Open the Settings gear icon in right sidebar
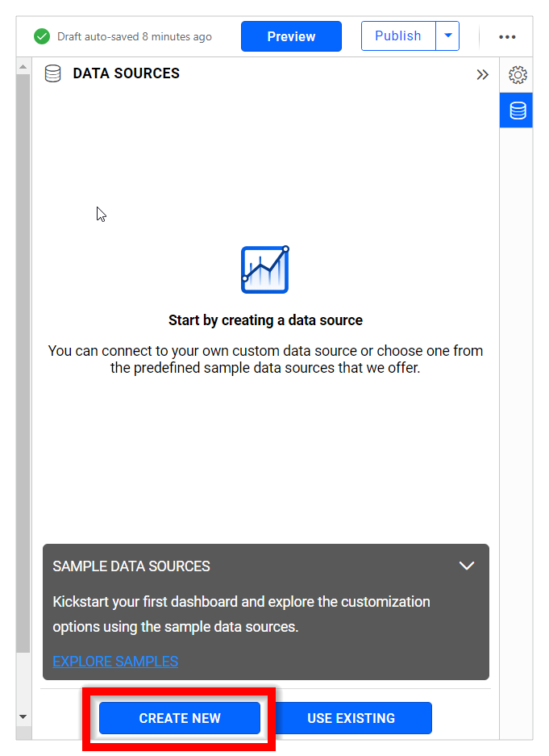The image size is (549, 756). [x=517, y=74]
